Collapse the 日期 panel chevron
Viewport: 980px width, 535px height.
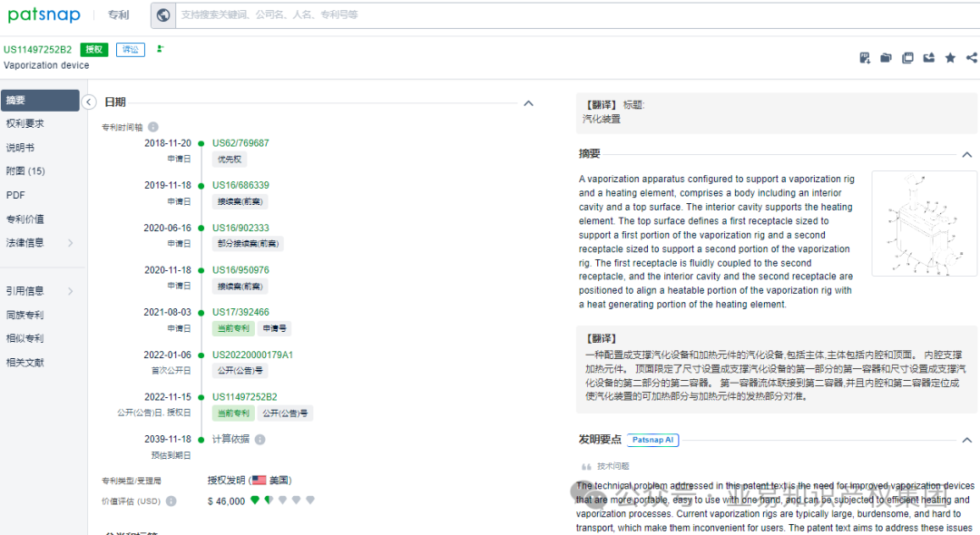[528, 103]
